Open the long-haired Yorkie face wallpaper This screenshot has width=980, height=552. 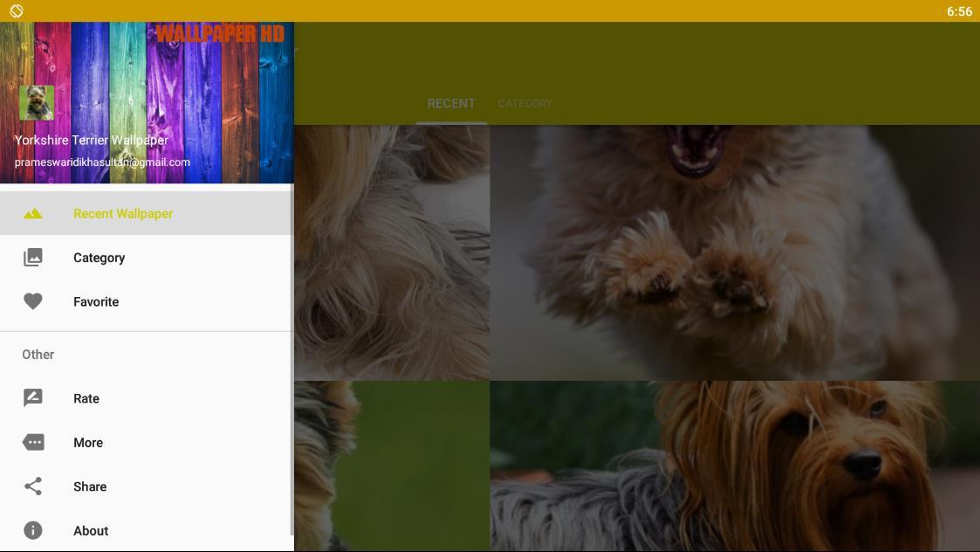(735, 466)
